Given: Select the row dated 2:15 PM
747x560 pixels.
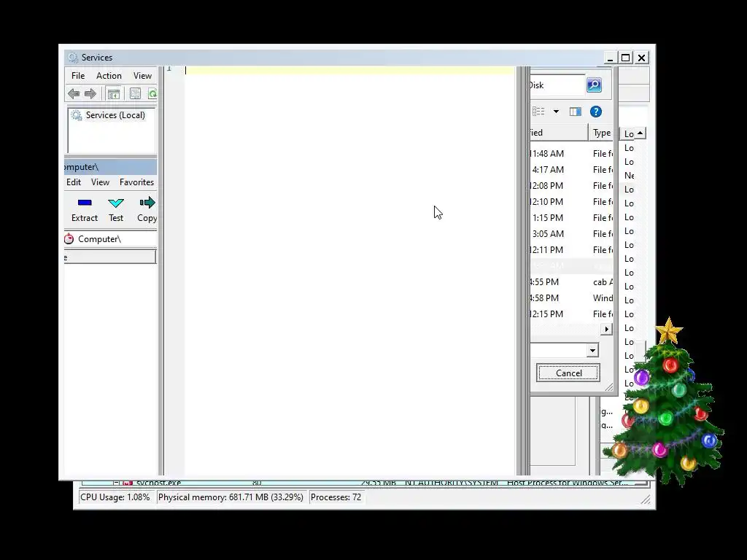Looking at the screenshot, I should (x=572, y=314).
